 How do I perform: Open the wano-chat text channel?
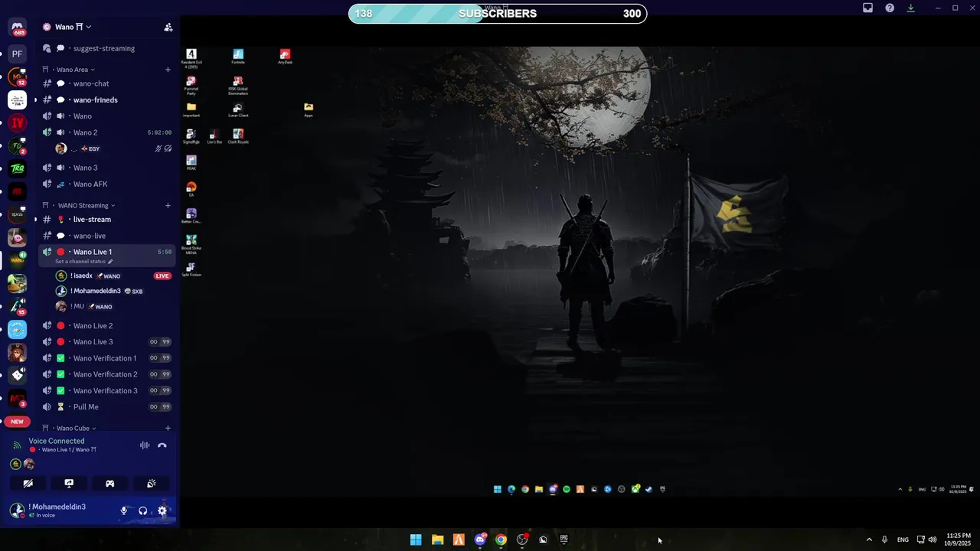[x=108, y=83]
